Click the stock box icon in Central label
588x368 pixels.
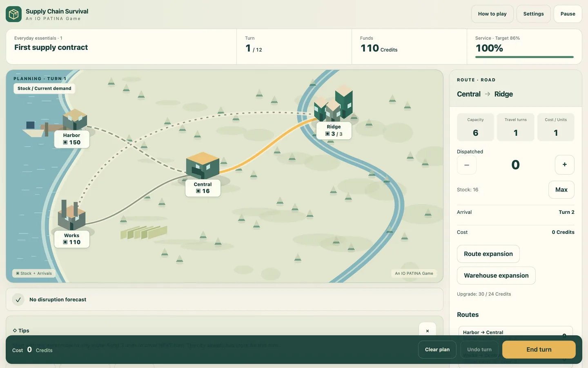coord(198,191)
